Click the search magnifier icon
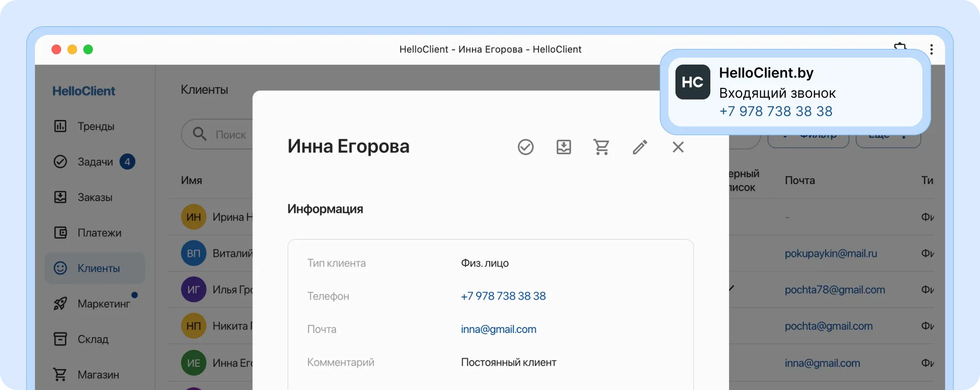 pos(199,134)
